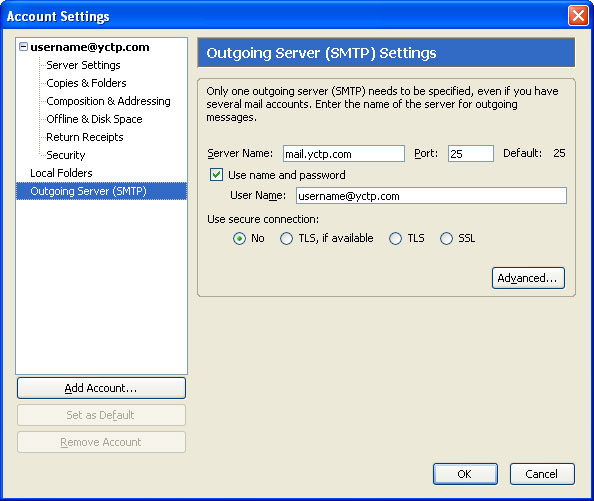Select Copies & Folders item
The height and width of the screenshot is (501, 594).
click(x=86, y=83)
